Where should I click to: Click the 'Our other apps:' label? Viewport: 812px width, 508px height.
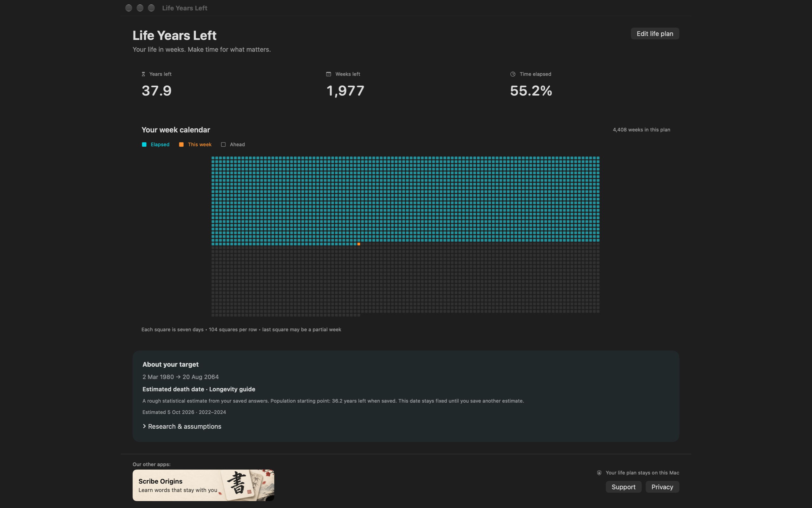pyautogui.click(x=151, y=464)
